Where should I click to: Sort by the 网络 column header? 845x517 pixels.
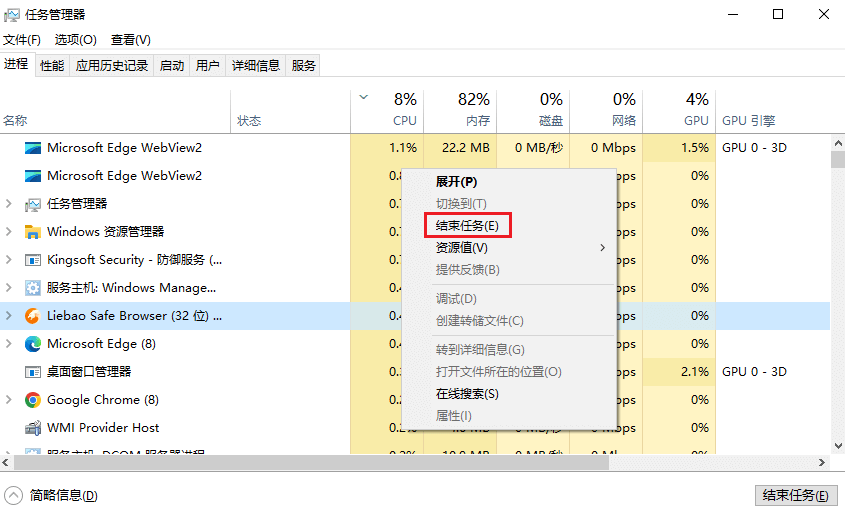pos(606,112)
